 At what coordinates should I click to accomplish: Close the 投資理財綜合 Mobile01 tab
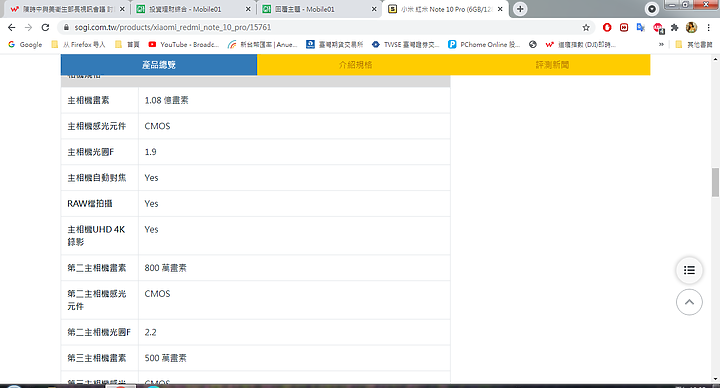[248, 9]
